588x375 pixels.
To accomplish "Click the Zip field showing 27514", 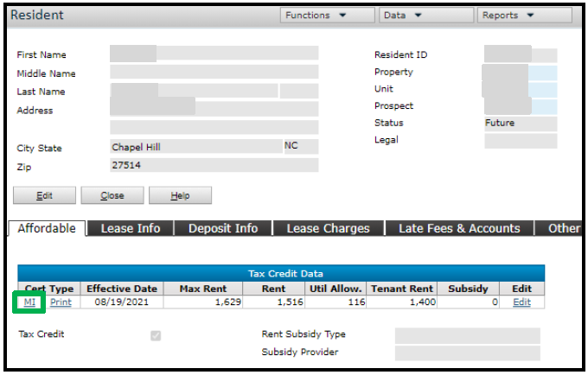I will coord(214,165).
